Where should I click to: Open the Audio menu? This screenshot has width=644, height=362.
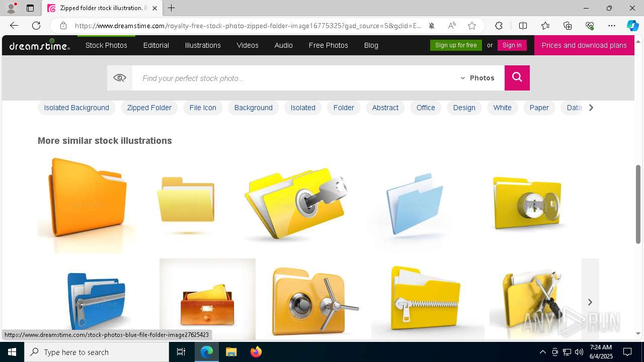click(x=284, y=45)
